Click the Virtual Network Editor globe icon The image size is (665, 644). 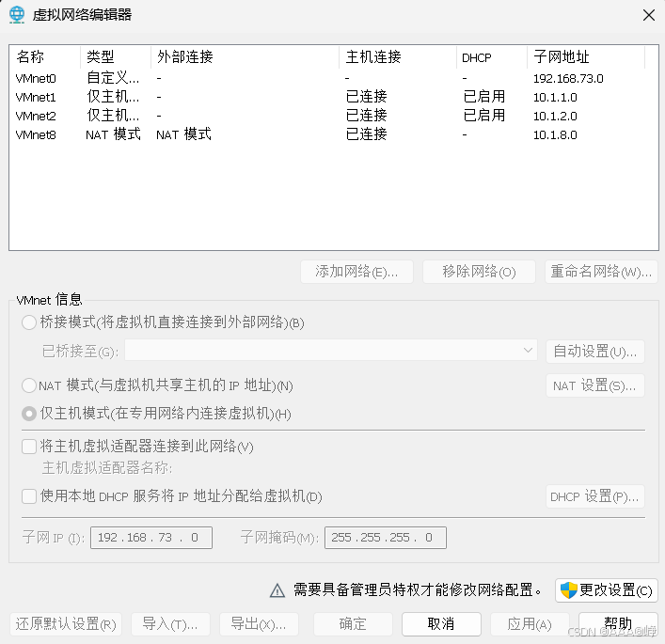click(17, 15)
